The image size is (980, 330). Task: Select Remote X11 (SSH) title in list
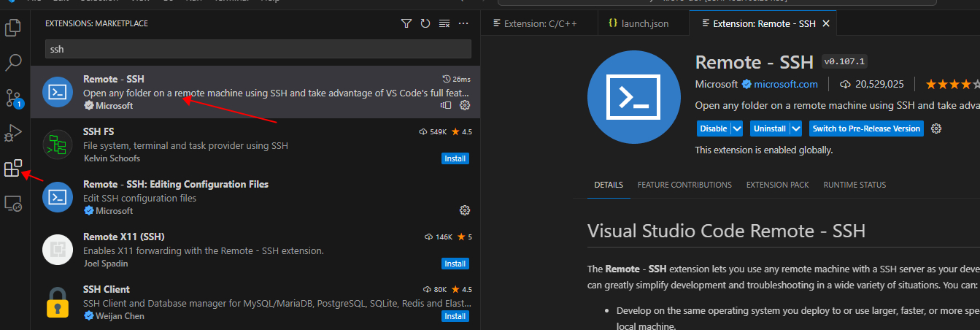click(124, 237)
